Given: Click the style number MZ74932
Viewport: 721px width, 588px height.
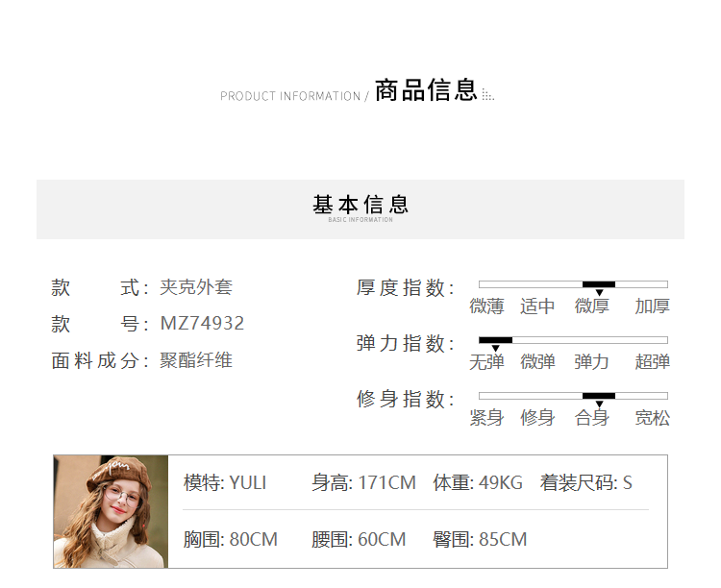Looking at the screenshot, I should 202,324.
